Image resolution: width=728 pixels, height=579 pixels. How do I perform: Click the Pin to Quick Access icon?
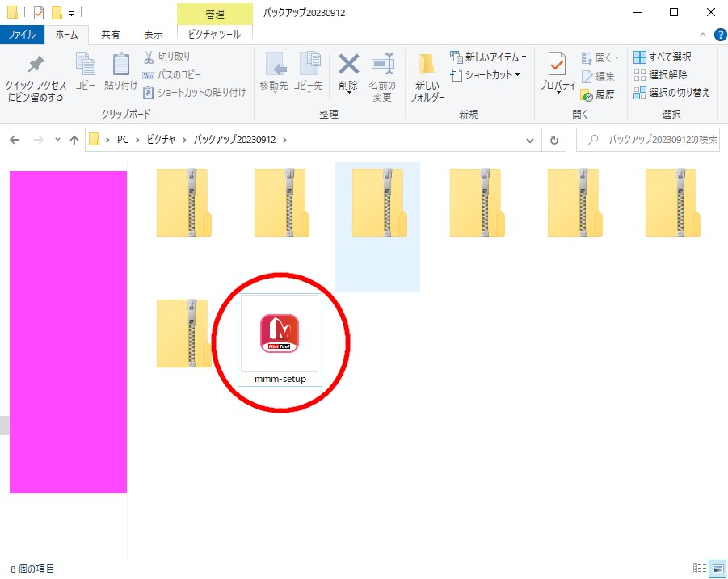36,65
